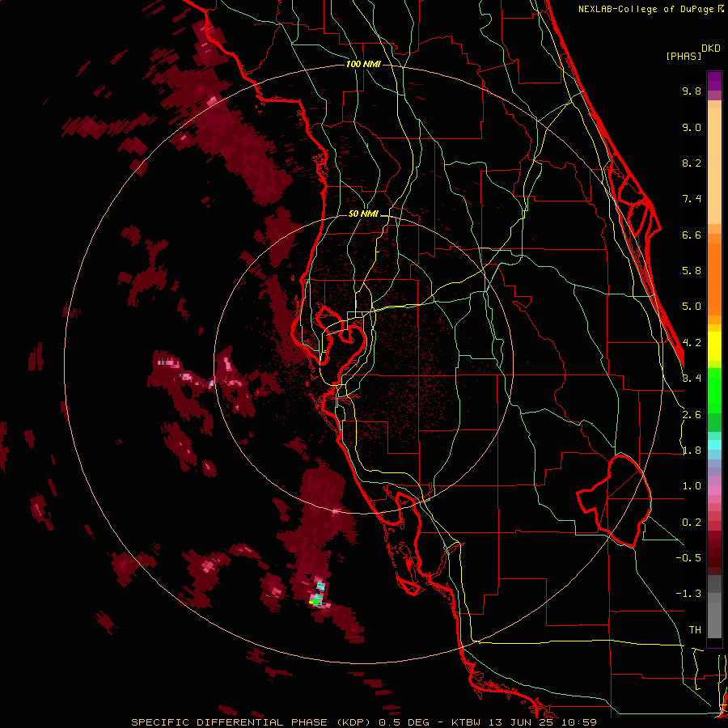Click the 2.6 scale value
Image resolution: width=728 pixels, height=728 pixels.
click(x=692, y=415)
